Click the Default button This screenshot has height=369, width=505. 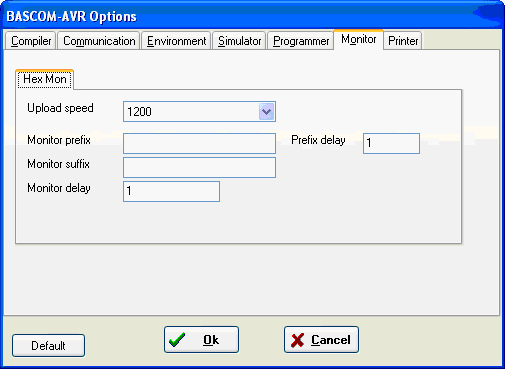pos(48,346)
